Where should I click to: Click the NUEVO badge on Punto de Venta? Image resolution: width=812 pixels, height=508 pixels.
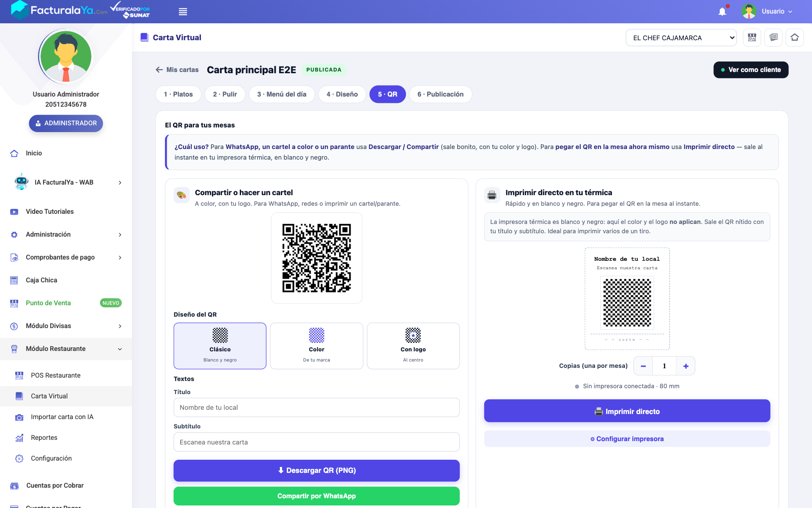click(111, 303)
